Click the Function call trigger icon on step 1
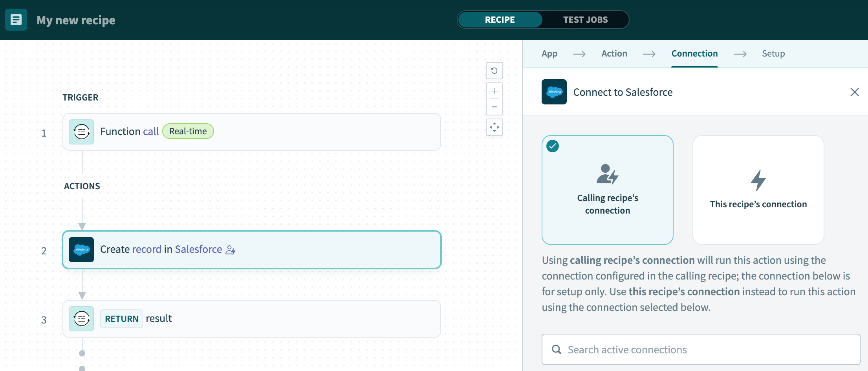This screenshot has height=371, width=868. pyautogui.click(x=81, y=132)
